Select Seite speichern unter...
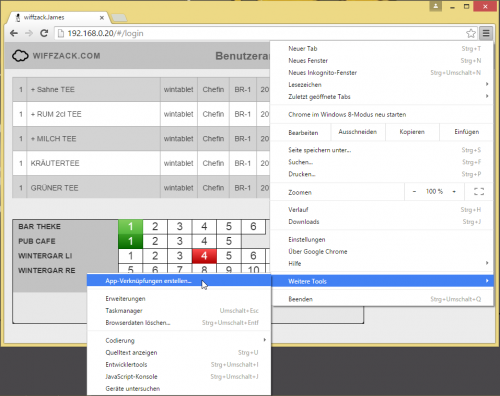Viewport: 500px width, 396px height. tap(381, 150)
